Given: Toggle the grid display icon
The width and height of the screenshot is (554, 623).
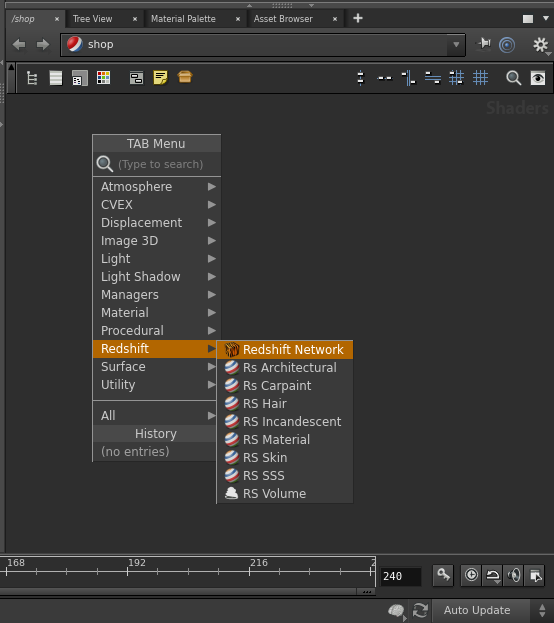Looking at the screenshot, I should (480, 78).
